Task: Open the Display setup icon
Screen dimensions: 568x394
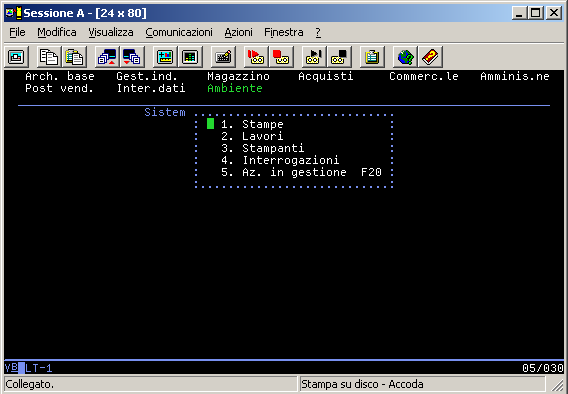Action: tap(165, 57)
